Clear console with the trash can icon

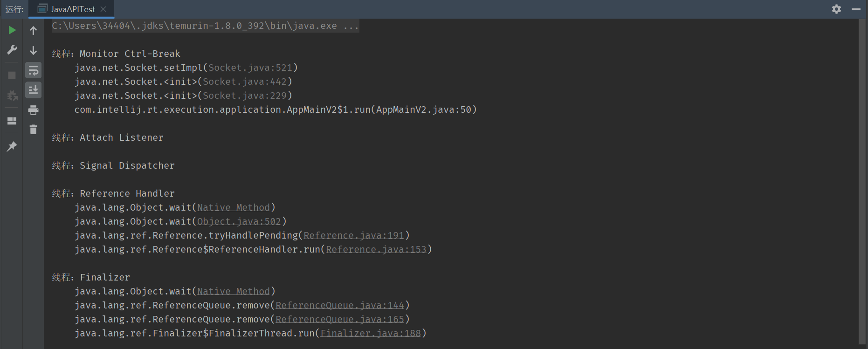[x=33, y=129]
